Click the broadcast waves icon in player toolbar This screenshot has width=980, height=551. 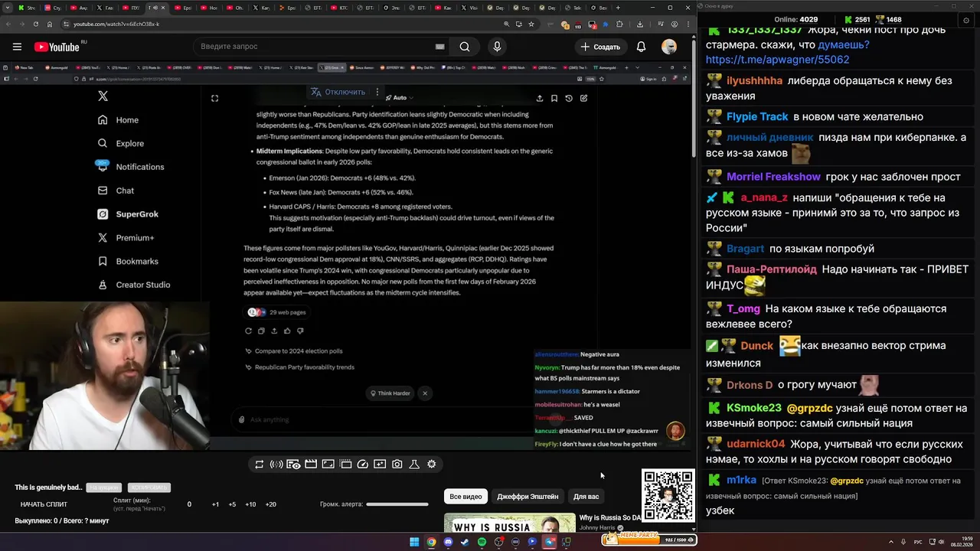coord(276,464)
